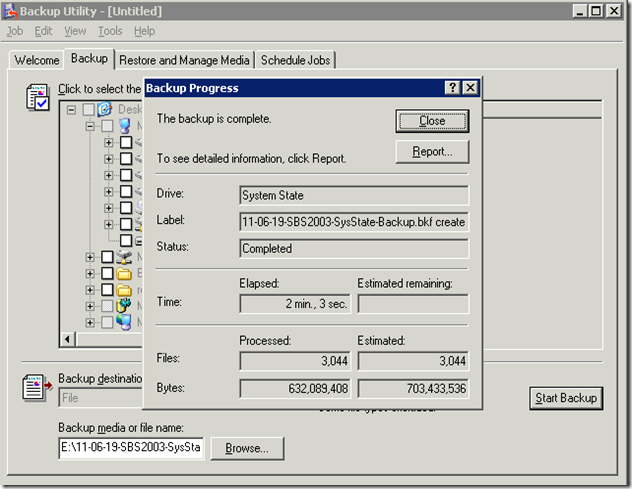Toggle the Desktop checkbox
The height and width of the screenshot is (489, 632).
coord(88,109)
